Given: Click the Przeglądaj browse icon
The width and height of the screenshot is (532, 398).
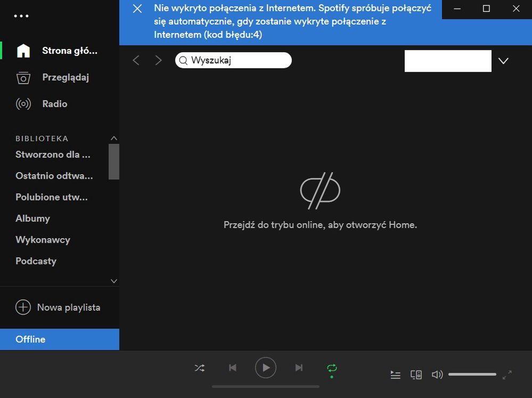Looking at the screenshot, I should [x=23, y=78].
